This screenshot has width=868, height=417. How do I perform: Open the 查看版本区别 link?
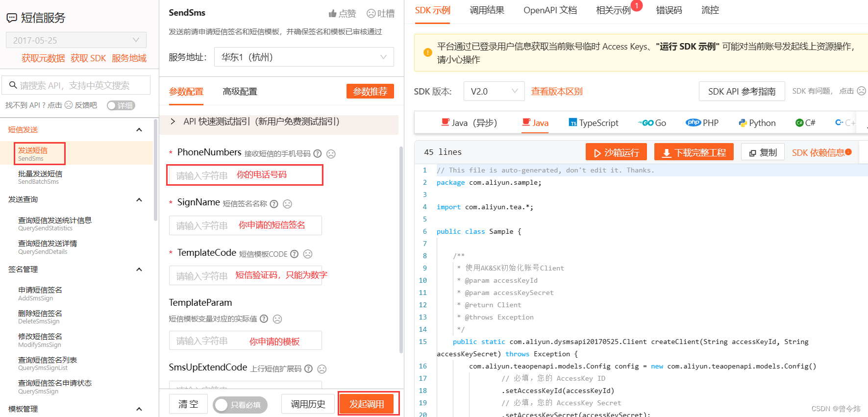557,91
